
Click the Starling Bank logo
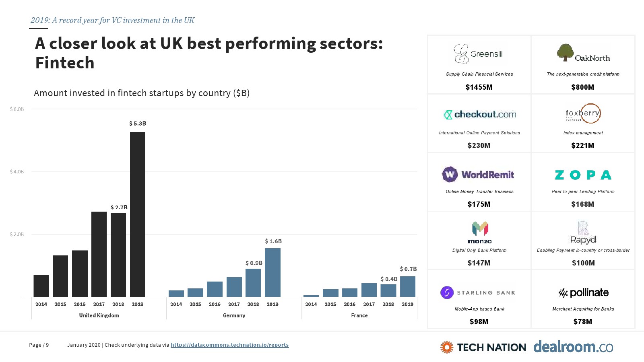click(478, 292)
